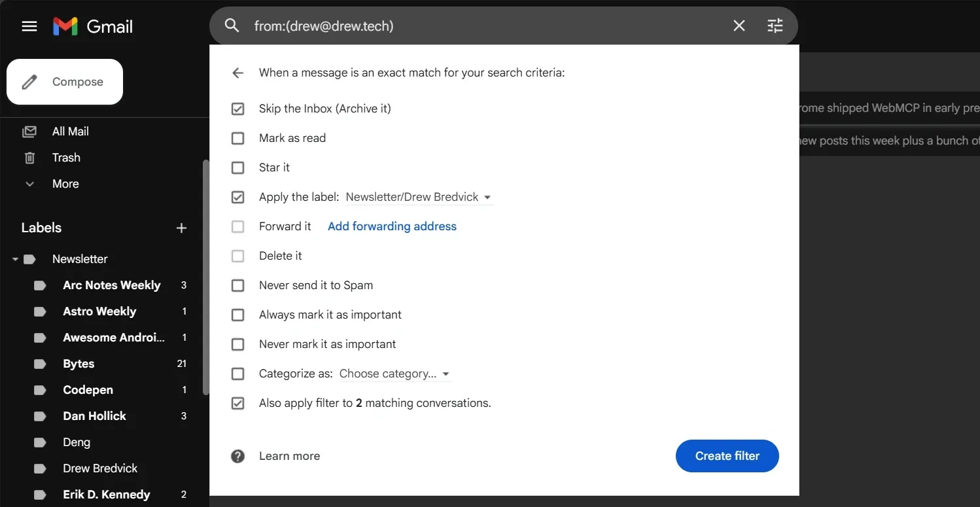Check Never send it to Spam

pyautogui.click(x=237, y=285)
